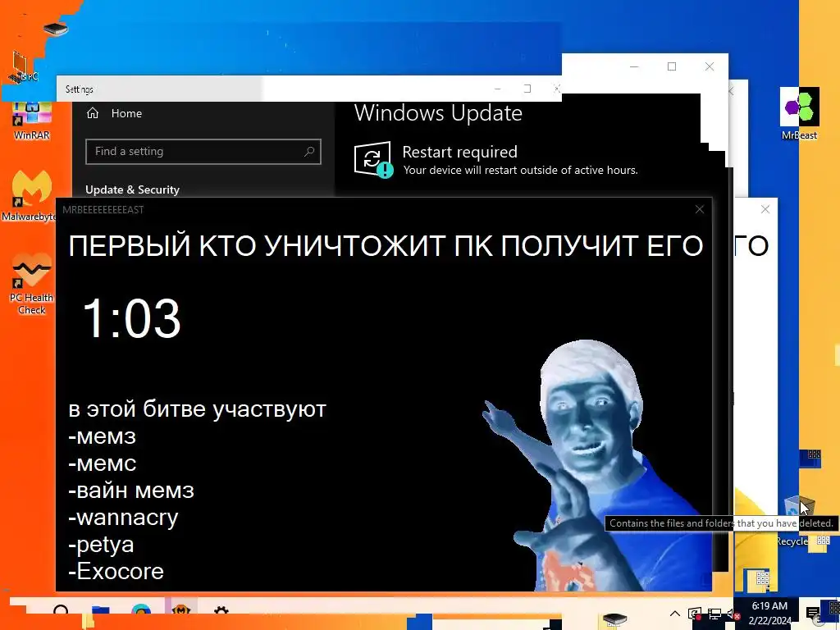The width and height of the screenshot is (840, 630).
Task: Click the 'Restart required' status text
Action: pyautogui.click(x=459, y=152)
